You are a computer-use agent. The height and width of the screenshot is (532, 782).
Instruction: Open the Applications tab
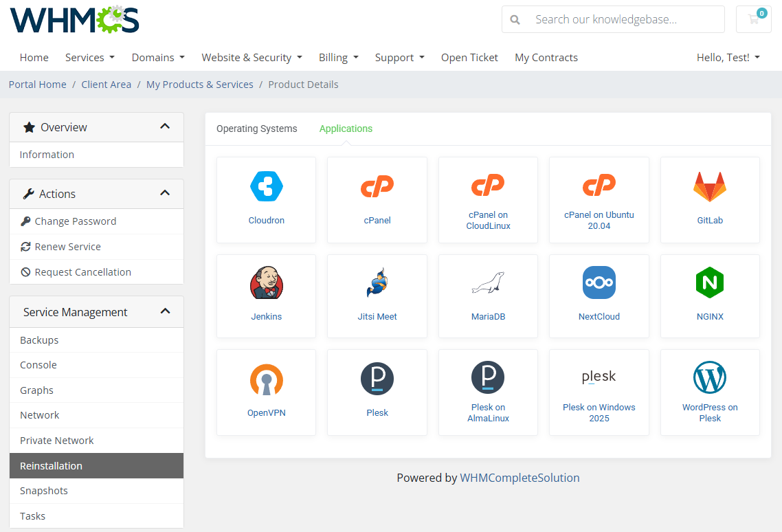click(x=346, y=129)
